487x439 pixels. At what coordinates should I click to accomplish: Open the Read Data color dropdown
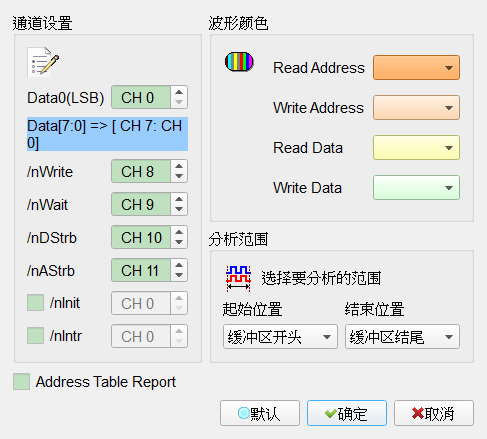tap(416, 148)
